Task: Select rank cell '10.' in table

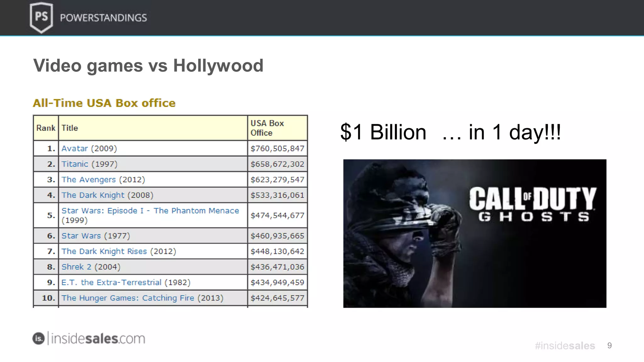Action: 46,298
